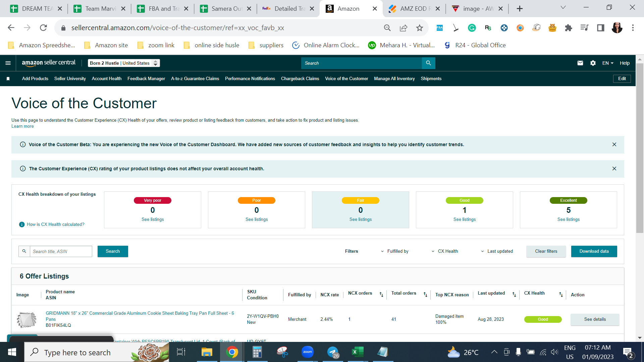Screen dimensions: 644x362
Task: Open Zoom from the taskbar
Action: [308, 352]
